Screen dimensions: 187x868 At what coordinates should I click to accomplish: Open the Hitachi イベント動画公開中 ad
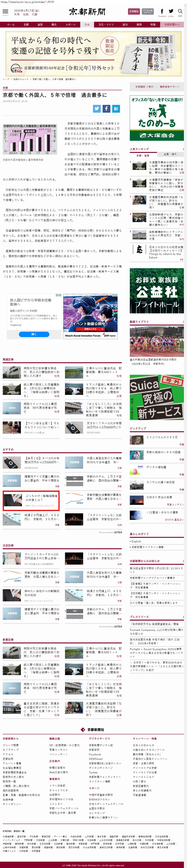[x=90, y=316]
